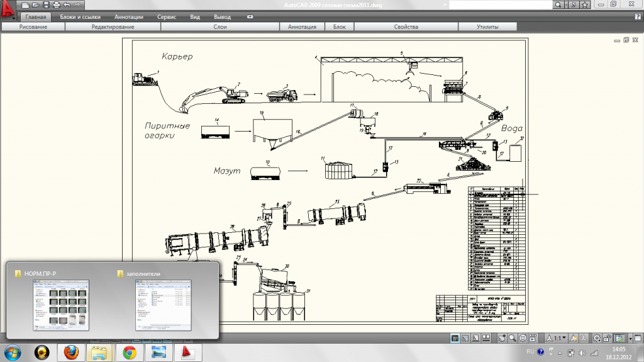Switch to the Вид ribbon tab

pos(195,17)
